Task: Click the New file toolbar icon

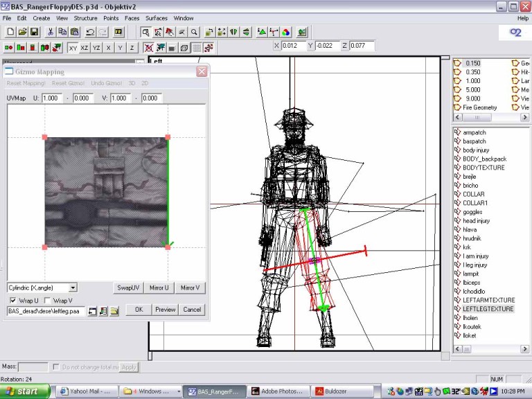Action: pyautogui.click(x=10, y=32)
